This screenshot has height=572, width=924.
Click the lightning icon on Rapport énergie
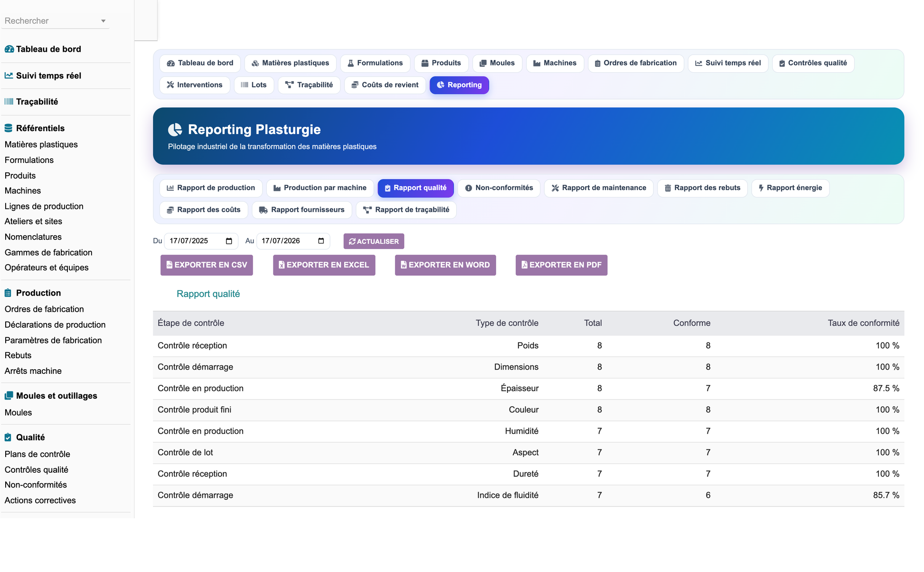coord(761,188)
